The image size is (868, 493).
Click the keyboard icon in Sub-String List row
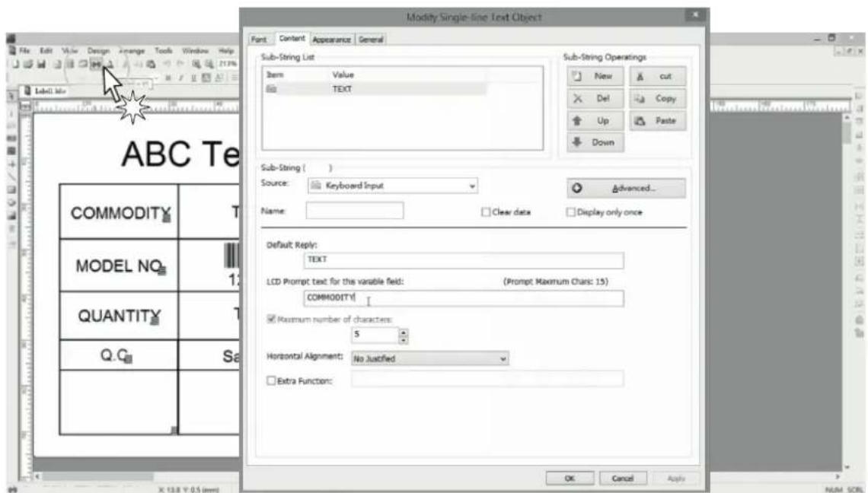(x=271, y=89)
